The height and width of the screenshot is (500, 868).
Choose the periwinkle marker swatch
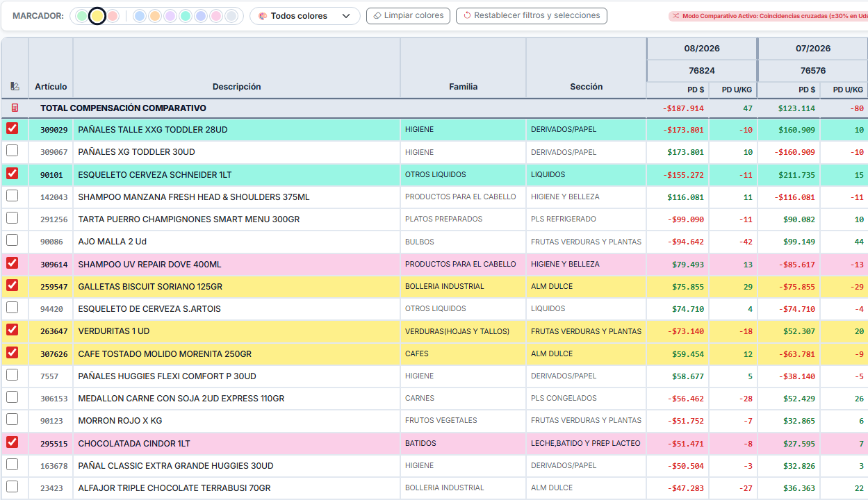tap(201, 16)
